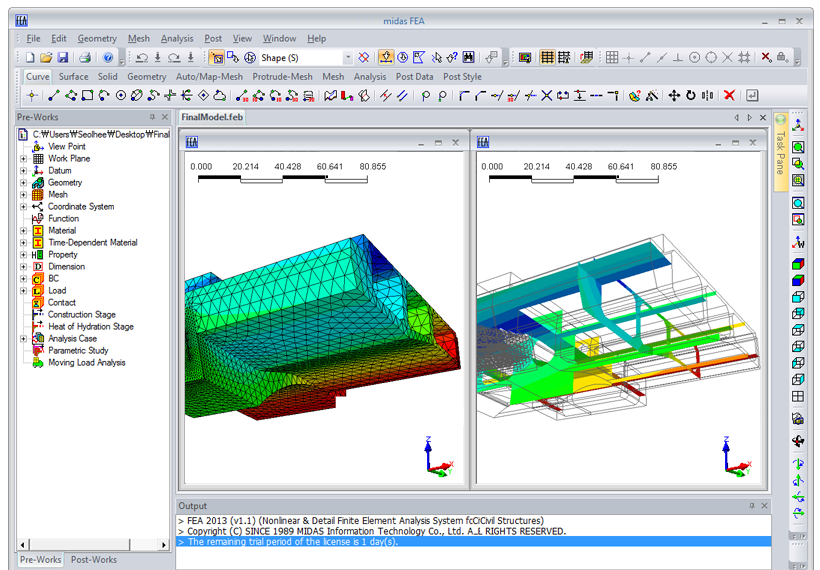Redo the action with the Redo icon
Screen dimensions: 820x570
point(174,58)
